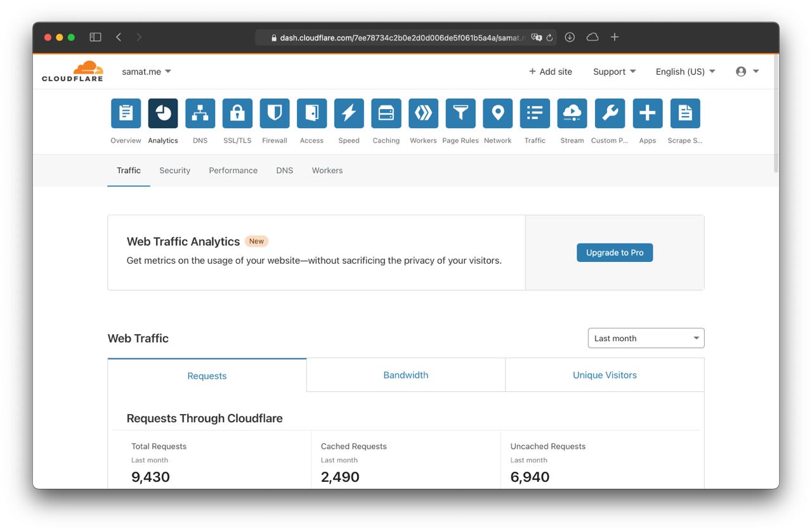
Task: Open the Access door icon
Action: [311, 114]
